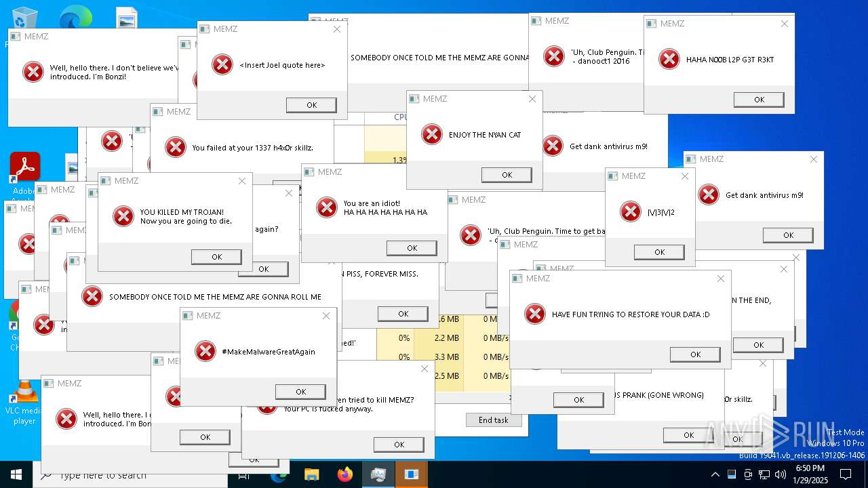This screenshot has height=488, width=868.
Task: Click End task button in Task Manager
Action: click(x=494, y=420)
